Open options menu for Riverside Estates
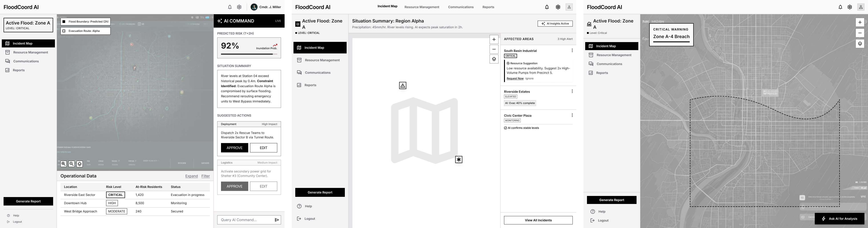 pos(572,92)
